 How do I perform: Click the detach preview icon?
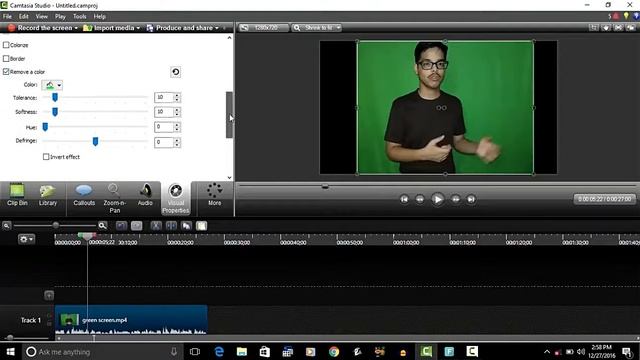[631, 28]
